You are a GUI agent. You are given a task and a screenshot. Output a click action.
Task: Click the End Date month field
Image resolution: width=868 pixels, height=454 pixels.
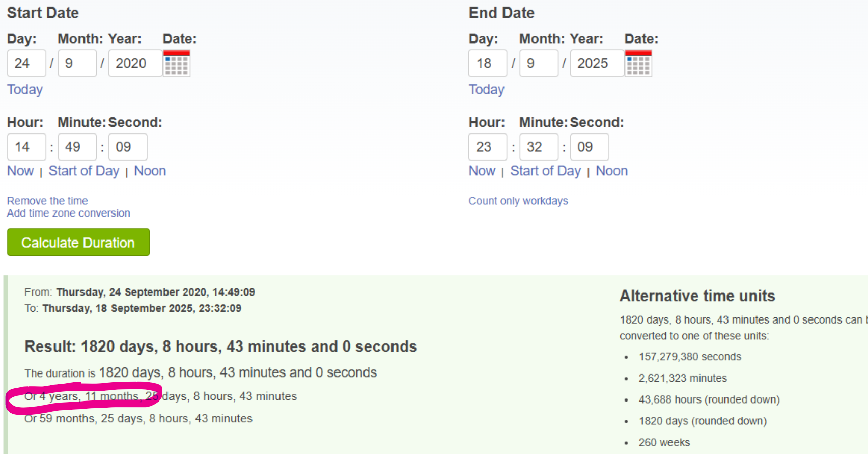539,64
